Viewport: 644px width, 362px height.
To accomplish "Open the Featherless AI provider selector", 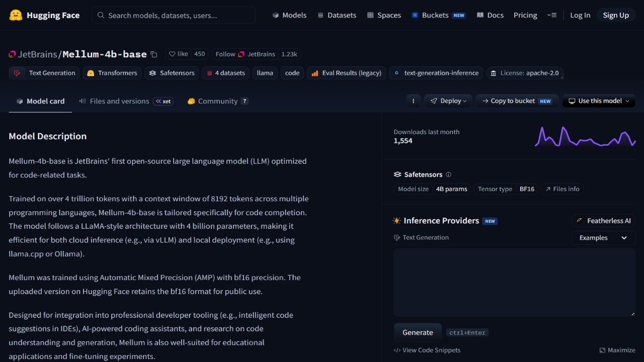I will pyautogui.click(x=603, y=221).
